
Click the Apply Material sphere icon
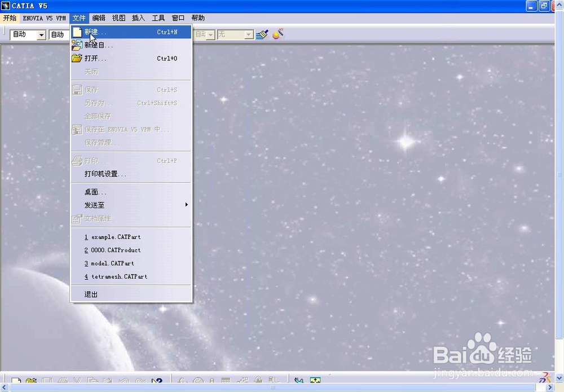(278, 34)
